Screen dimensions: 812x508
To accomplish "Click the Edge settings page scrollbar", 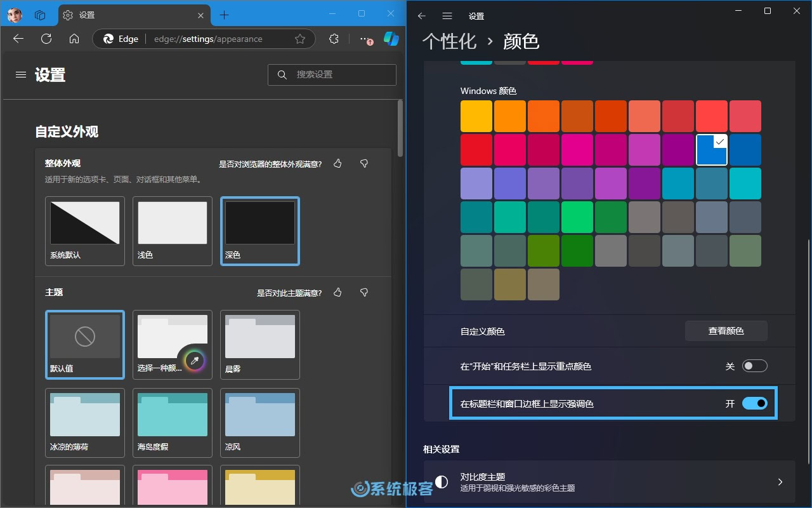I will pyautogui.click(x=400, y=129).
